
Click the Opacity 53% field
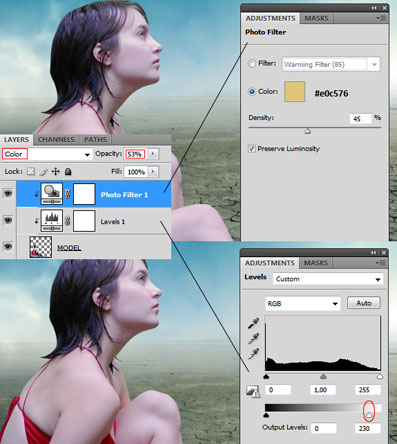tap(135, 154)
